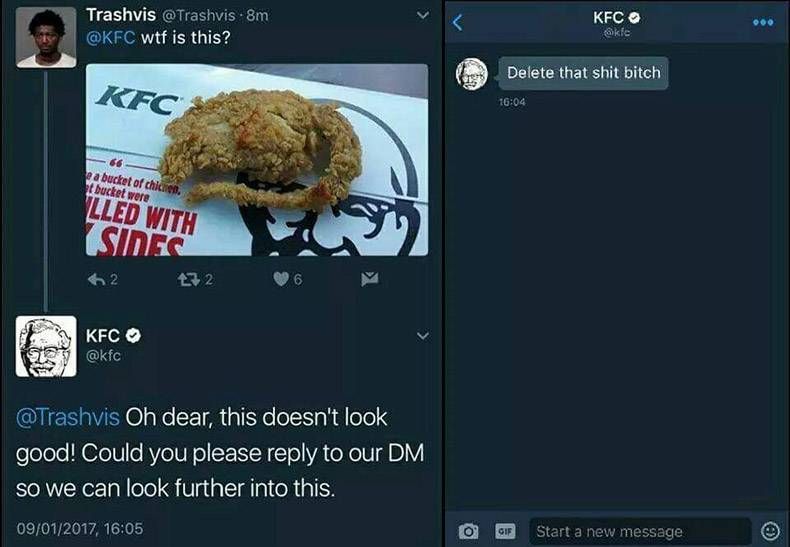Click the @Trashvis mention in the KFC reply
This screenshot has height=547, width=790.
pos(68,416)
